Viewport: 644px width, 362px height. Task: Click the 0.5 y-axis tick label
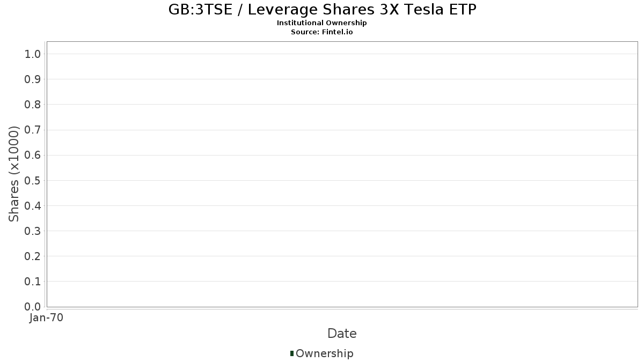[x=33, y=180]
